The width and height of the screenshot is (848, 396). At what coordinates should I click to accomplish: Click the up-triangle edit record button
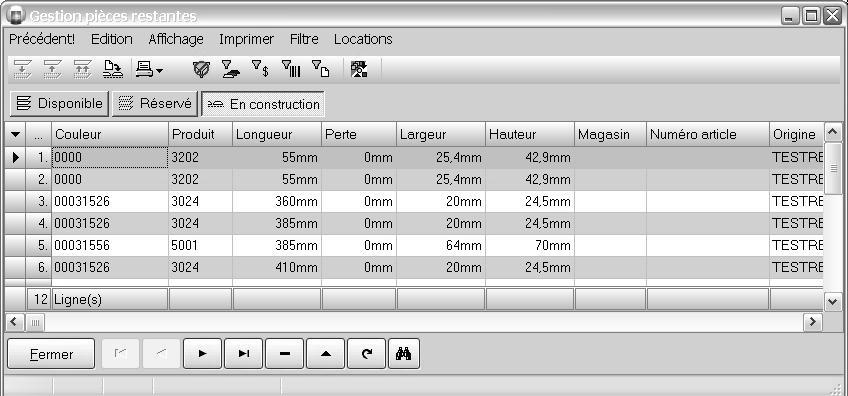coord(326,354)
